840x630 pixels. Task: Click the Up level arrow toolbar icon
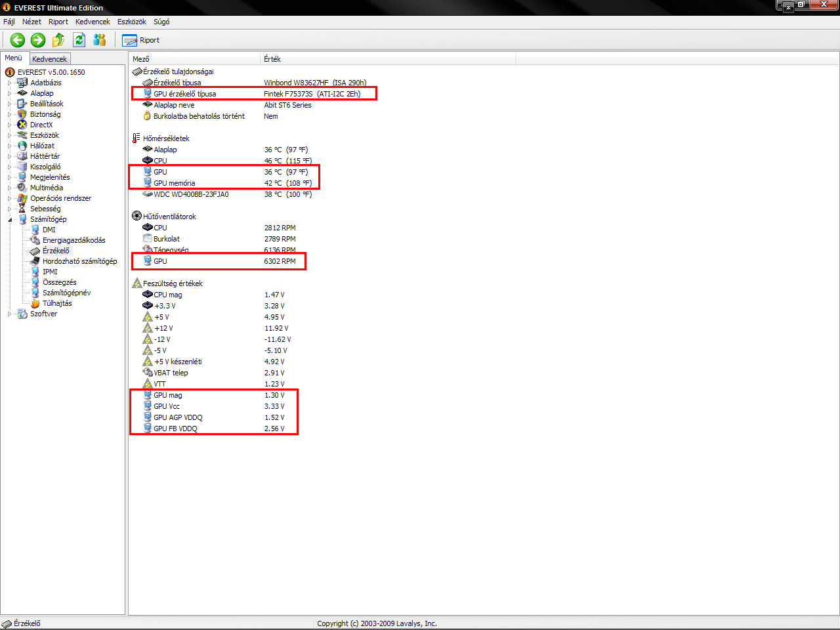(58, 40)
